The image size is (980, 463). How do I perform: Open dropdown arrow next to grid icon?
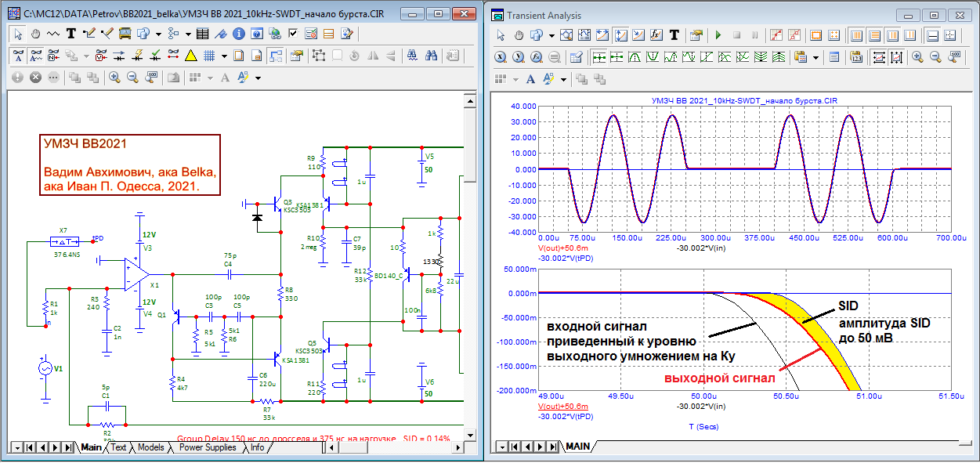coord(224,56)
